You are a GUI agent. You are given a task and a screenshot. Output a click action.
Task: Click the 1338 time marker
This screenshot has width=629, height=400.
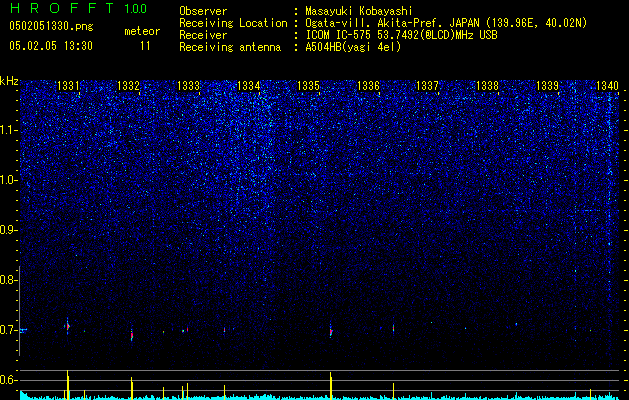[487, 86]
